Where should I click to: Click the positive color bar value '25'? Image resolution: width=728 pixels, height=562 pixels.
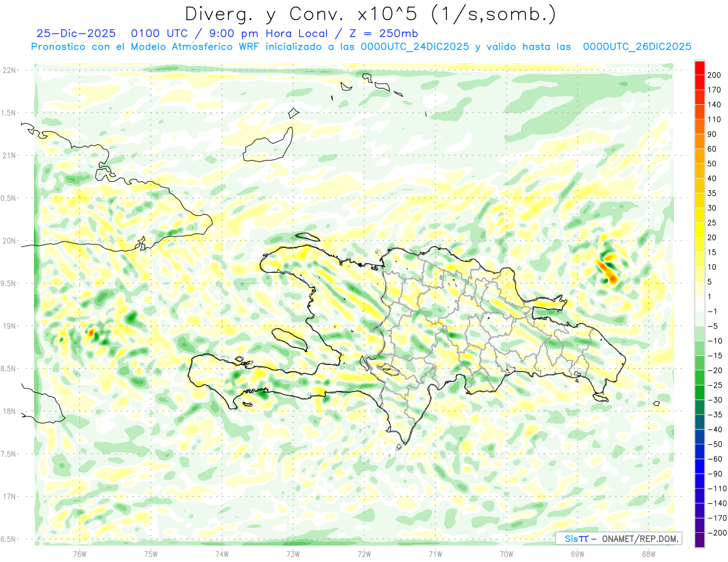coord(712,222)
